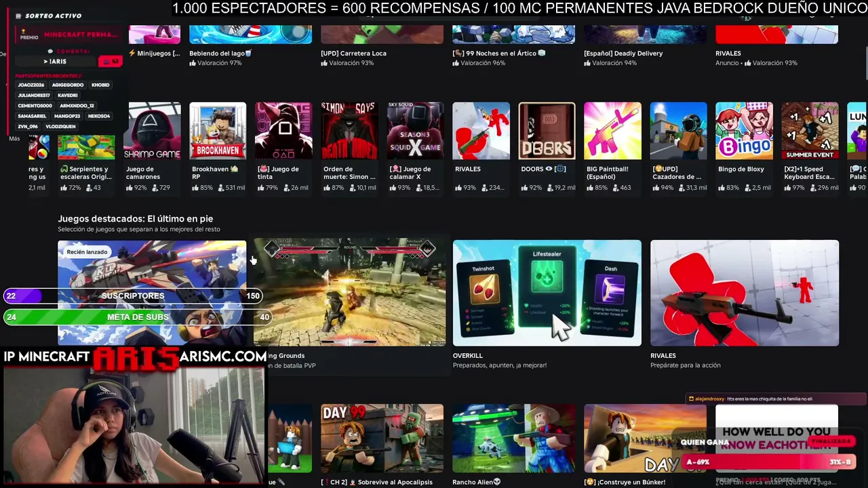Screen dimensions: 868x488
Task: Click the 'BIG Paintball! (Español)' title
Action: (608, 173)
